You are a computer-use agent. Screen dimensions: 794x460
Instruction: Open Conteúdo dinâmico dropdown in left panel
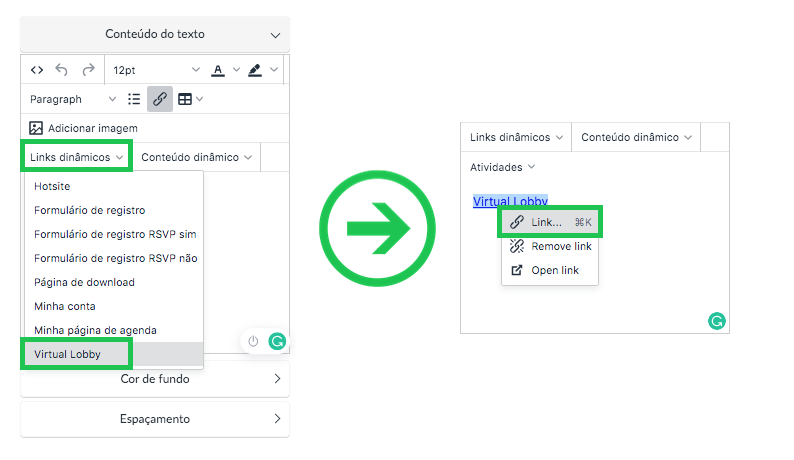click(x=196, y=158)
